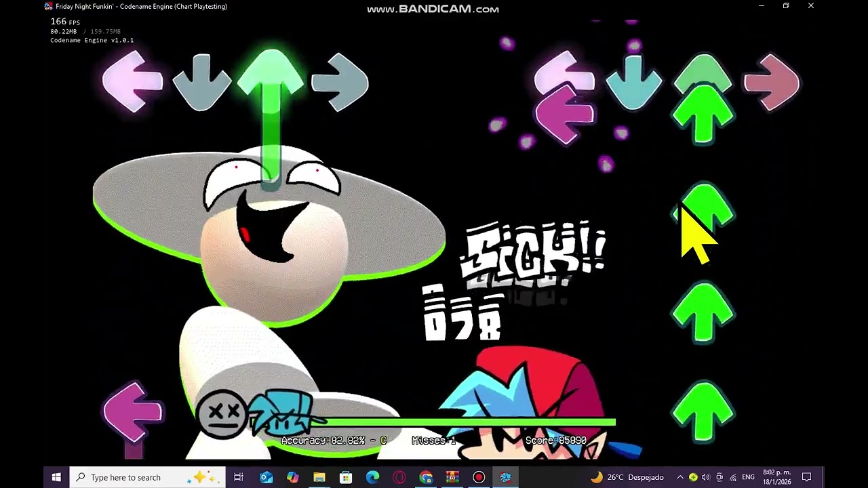Click the magenta left note under player receptor

[564, 115]
